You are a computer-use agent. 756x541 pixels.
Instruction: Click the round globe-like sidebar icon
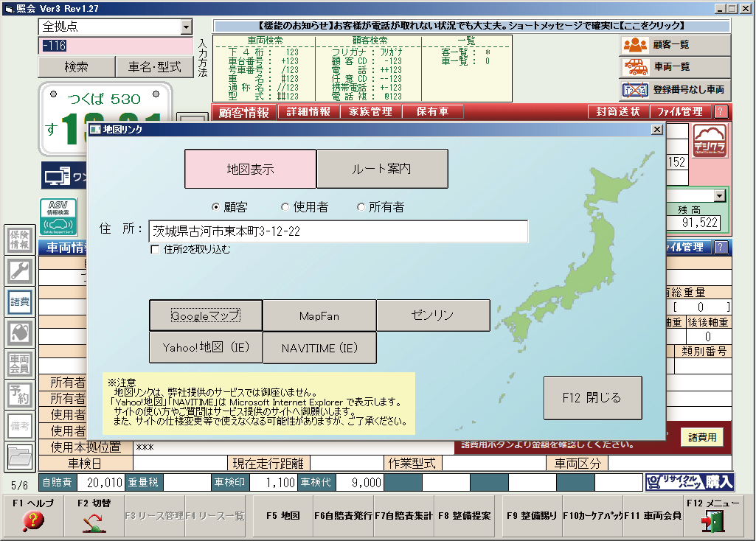(20, 333)
